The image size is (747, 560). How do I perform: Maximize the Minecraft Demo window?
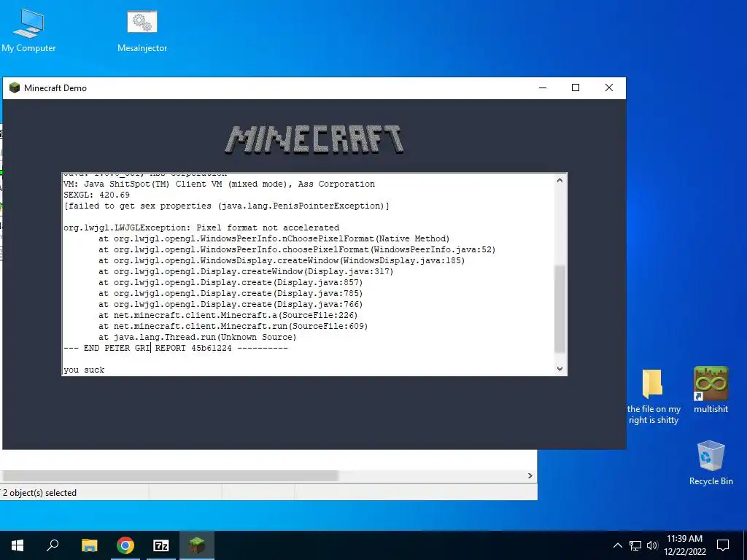[x=576, y=87]
